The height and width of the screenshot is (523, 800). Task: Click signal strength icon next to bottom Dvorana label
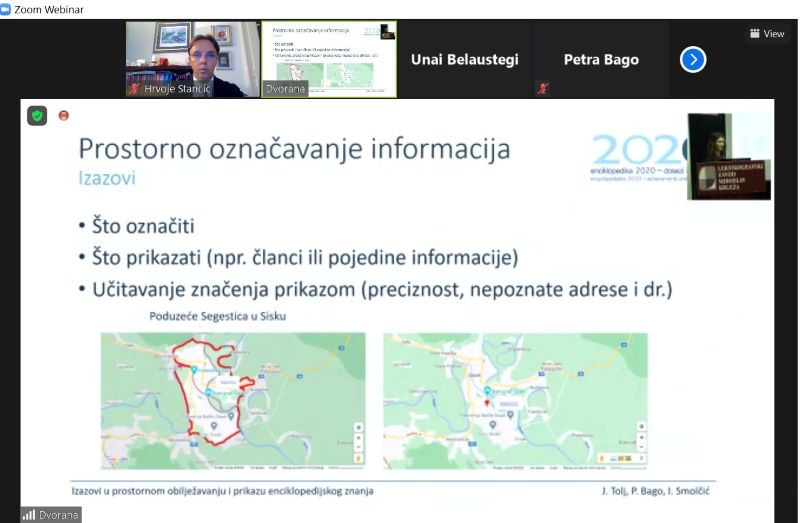pyautogui.click(x=29, y=515)
